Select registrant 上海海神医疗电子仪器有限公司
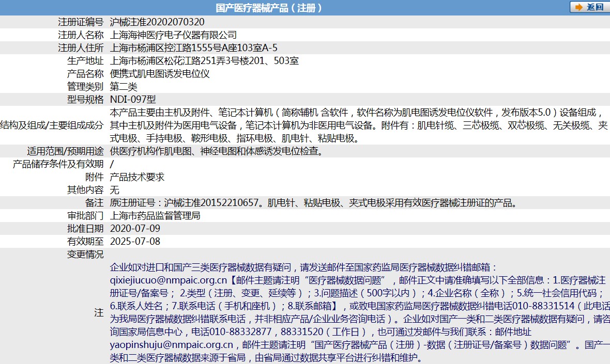610x364 pixels. (174, 35)
